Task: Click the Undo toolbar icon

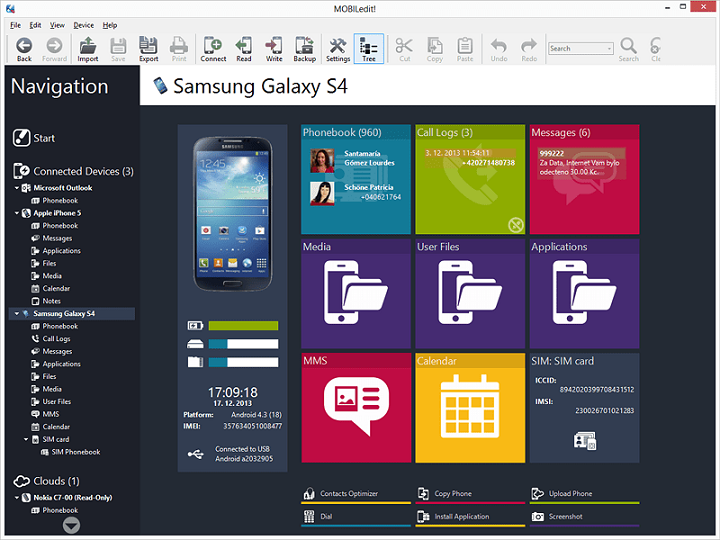Action: tap(499, 49)
